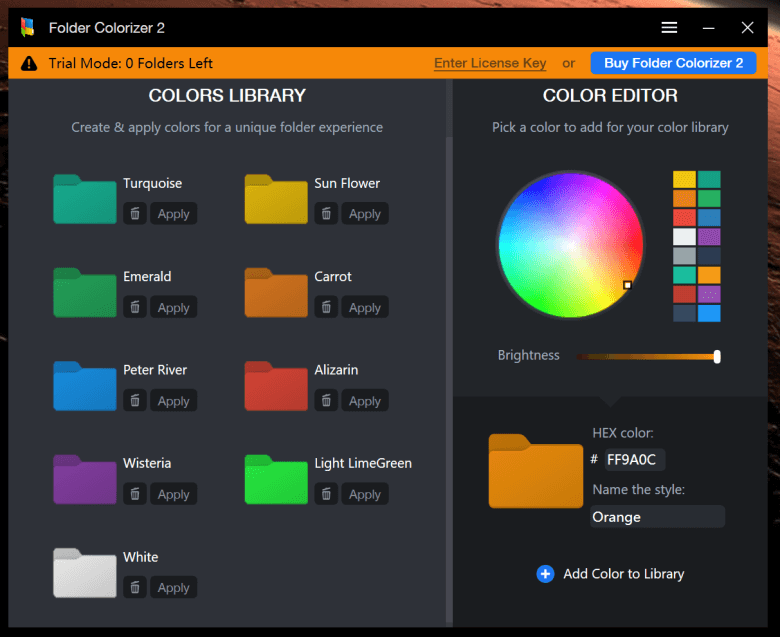Click Buy Folder Colorizer 2 button
Screen dimensions: 780x637
coord(674,63)
